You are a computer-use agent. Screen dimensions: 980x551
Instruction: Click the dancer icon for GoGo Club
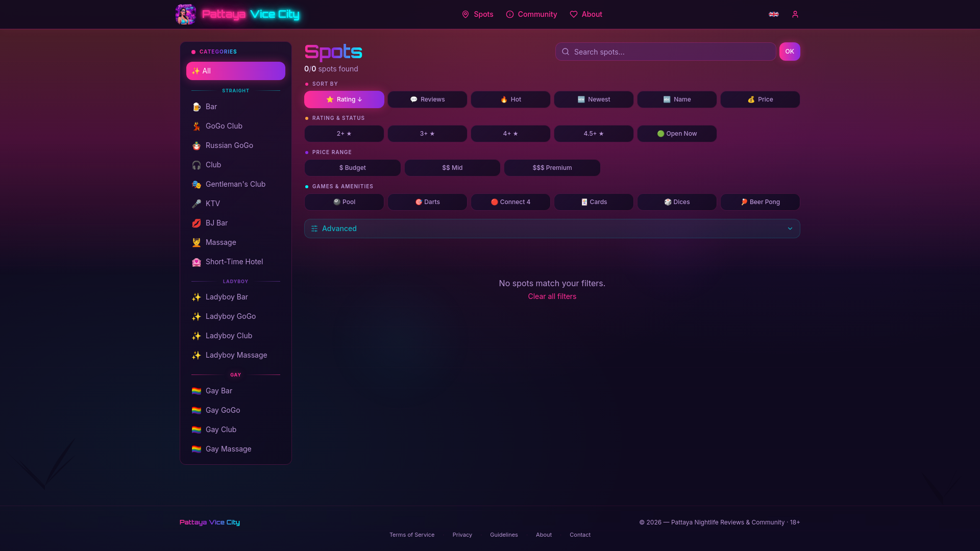pos(197,126)
